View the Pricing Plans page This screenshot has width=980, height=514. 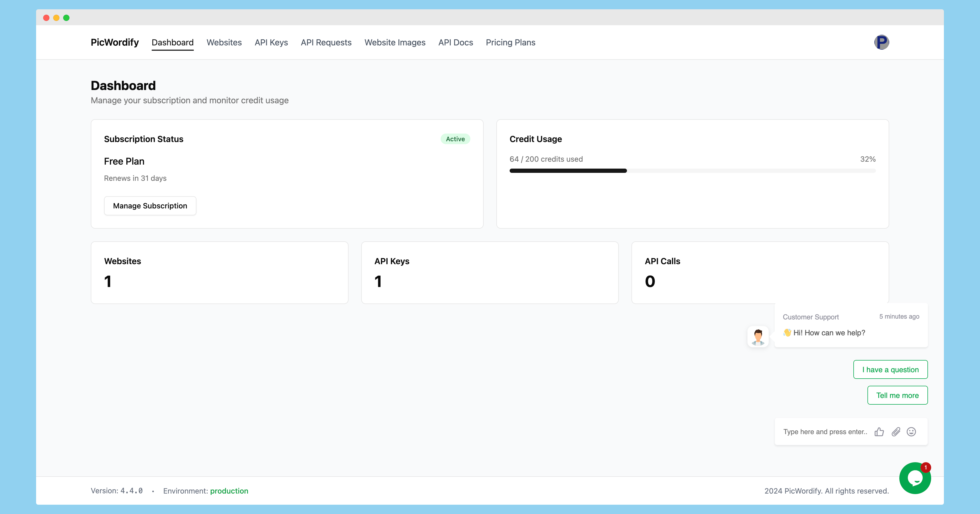[x=510, y=42]
